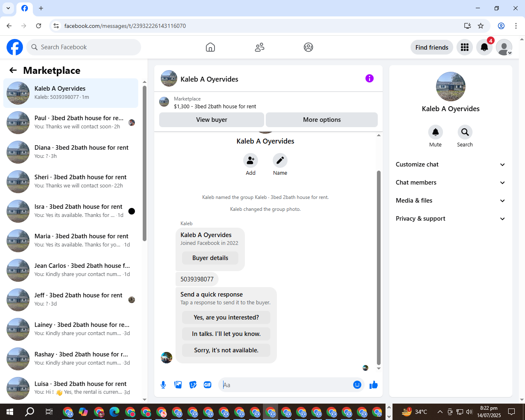525x420 pixels.
Task: Open Jean Carlos conversation in list
Action: tap(71, 270)
